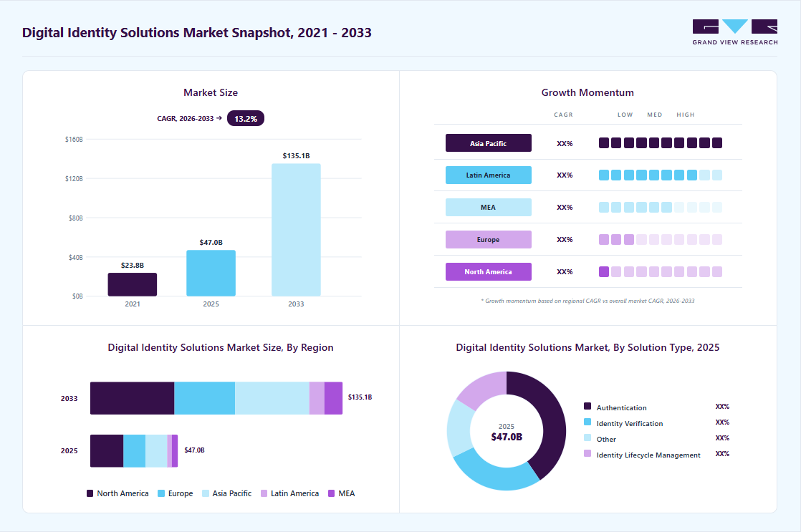Click the Authentication legend swatch
Image resolution: width=801 pixels, height=532 pixels.
[x=587, y=407]
